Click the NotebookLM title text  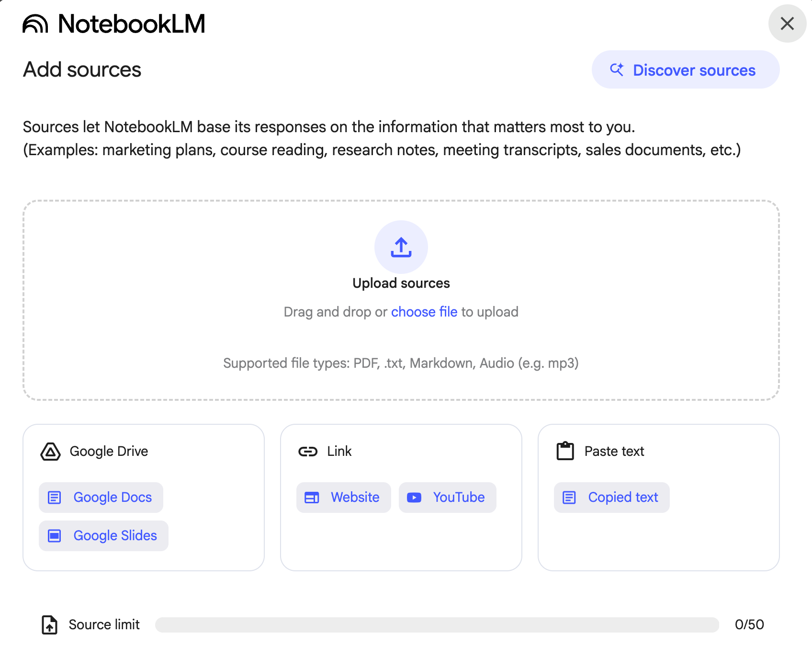pos(132,23)
